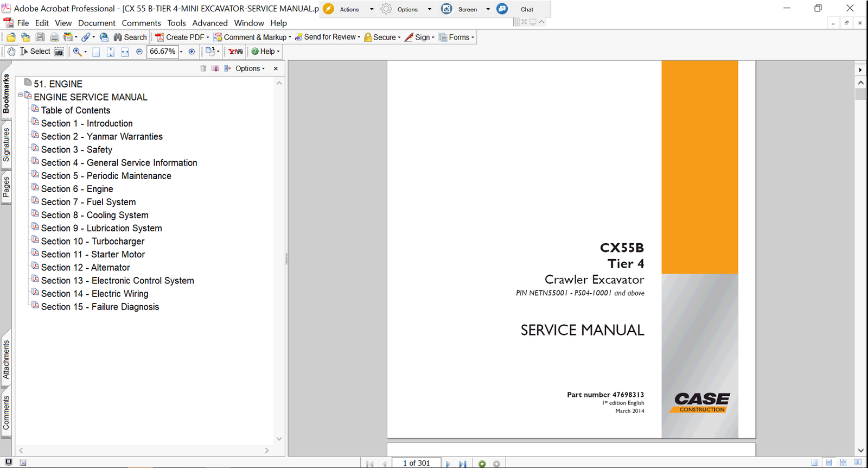Select the Hand tool
The height and width of the screenshot is (468, 868).
[x=11, y=52]
